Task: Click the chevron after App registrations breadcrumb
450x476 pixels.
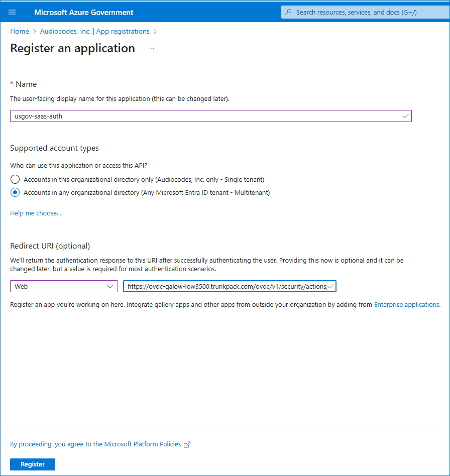Action: click(155, 32)
